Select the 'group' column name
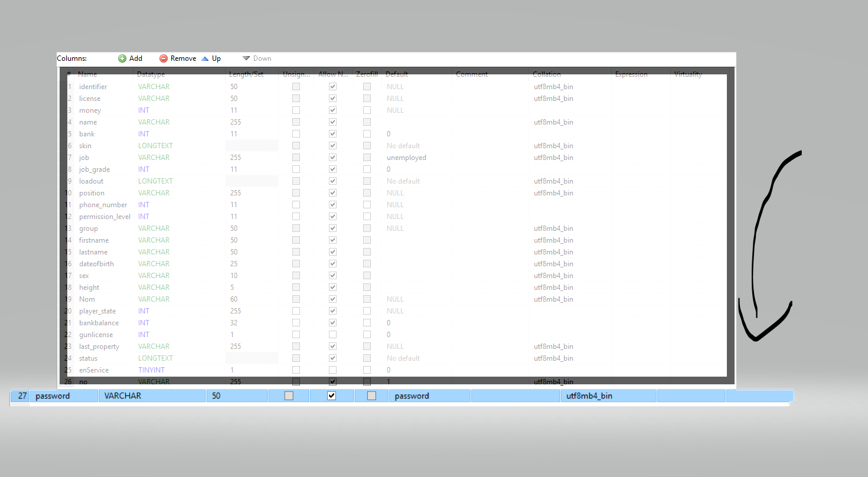This screenshot has width=868, height=477. 89,228
